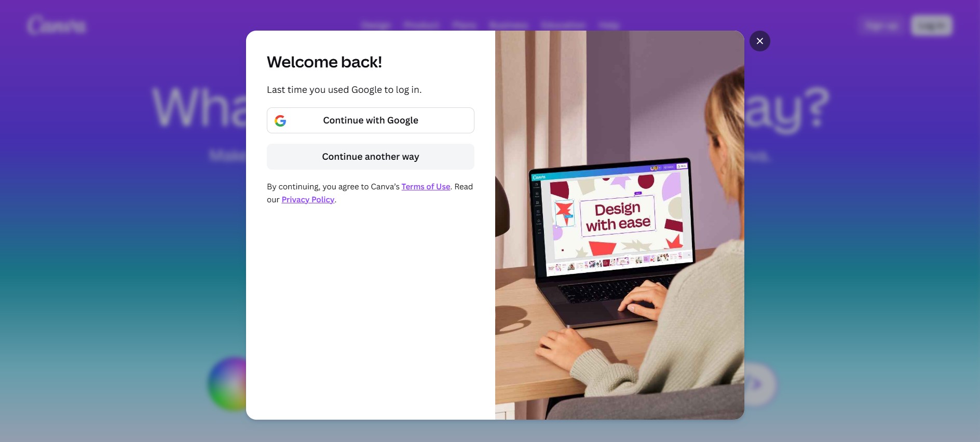
Task: Open the Privacy Policy link
Action: pos(308,200)
